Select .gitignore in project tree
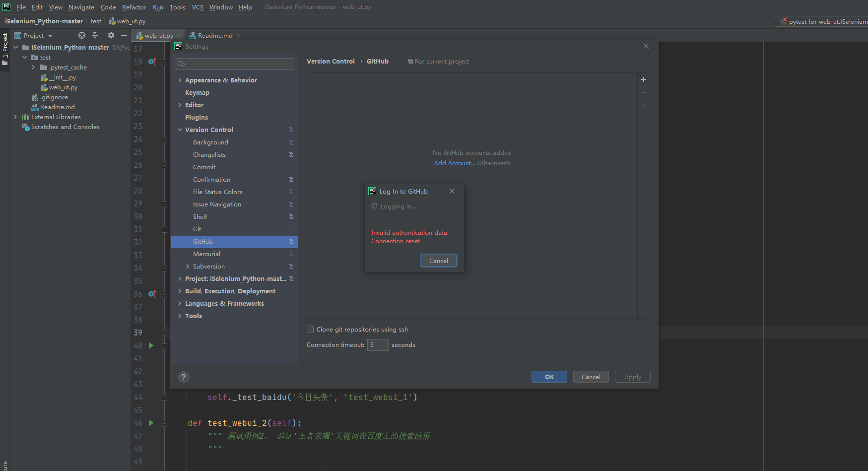Image resolution: width=868 pixels, height=471 pixels. (x=54, y=97)
